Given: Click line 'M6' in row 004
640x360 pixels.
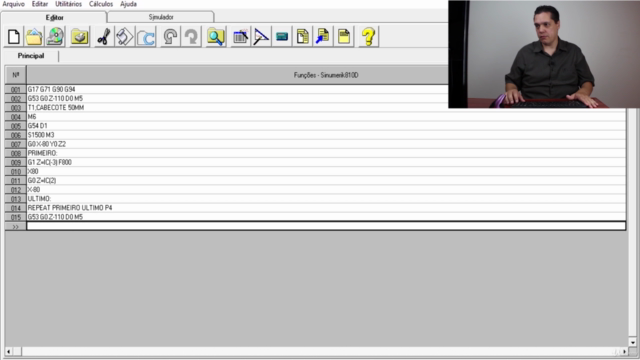Looking at the screenshot, I should tap(326, 117).
